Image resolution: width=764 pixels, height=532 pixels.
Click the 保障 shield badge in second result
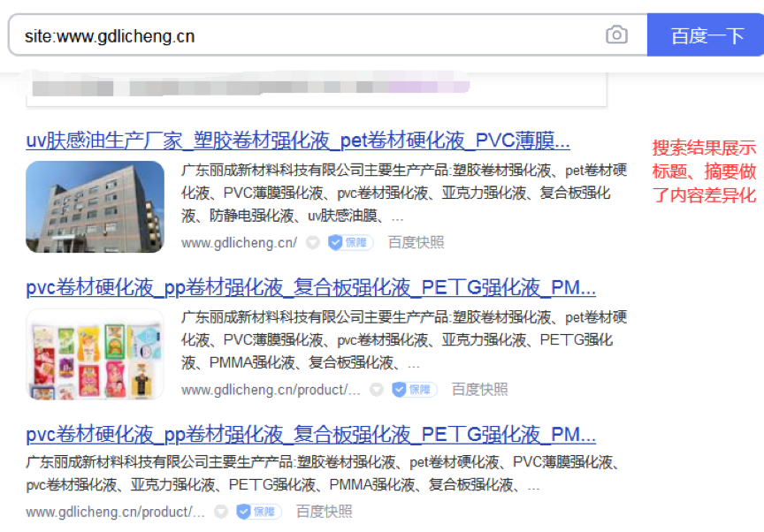414,390
